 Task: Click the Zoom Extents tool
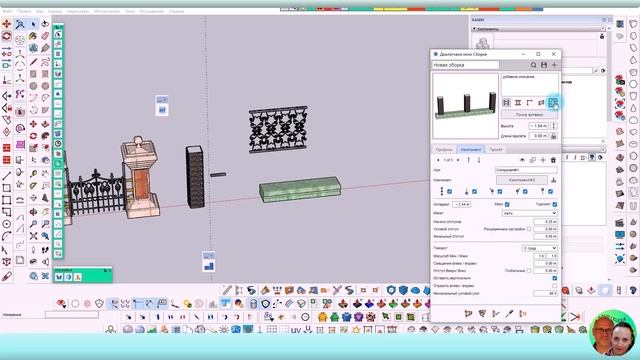click(33, 236)
